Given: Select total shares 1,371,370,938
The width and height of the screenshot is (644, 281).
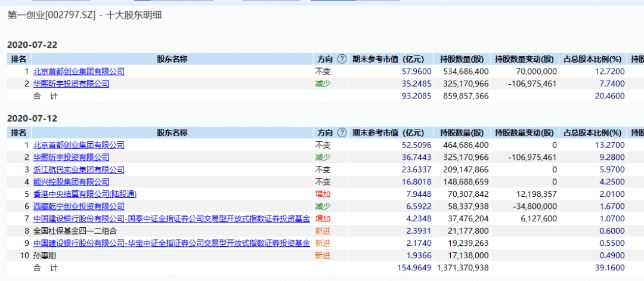Looking at the screenshot, I should (463, 268).
